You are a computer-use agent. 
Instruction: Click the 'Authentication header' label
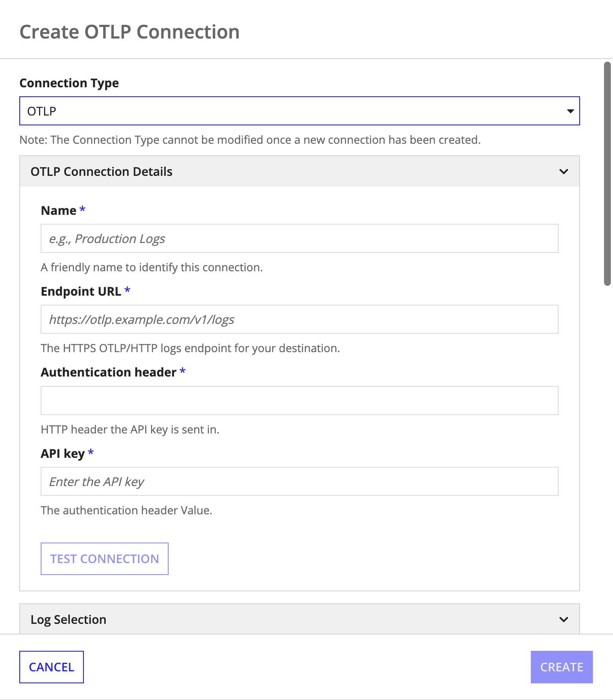click(109, 372)
